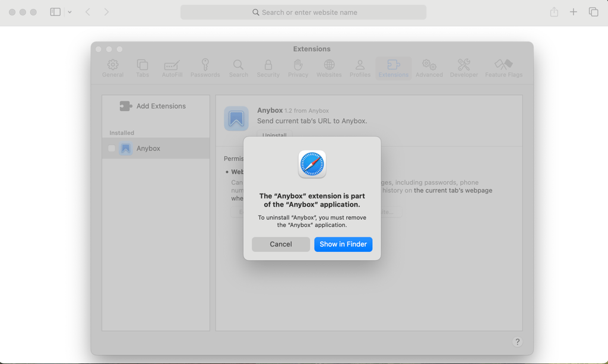This screenshot has height=364, width=608.
Task: Open the General settings tab
Action: coord(113,68)
